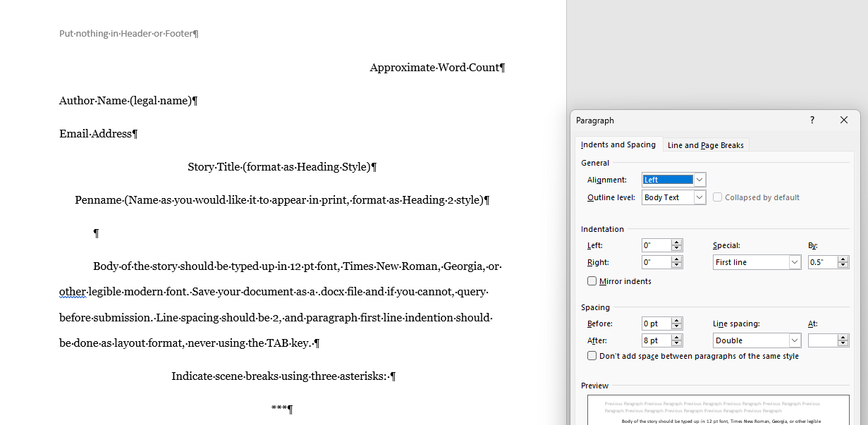Click the Story Title heading line in document
The height and width of the screenshot is (425, 868).
tap(282, 167)
